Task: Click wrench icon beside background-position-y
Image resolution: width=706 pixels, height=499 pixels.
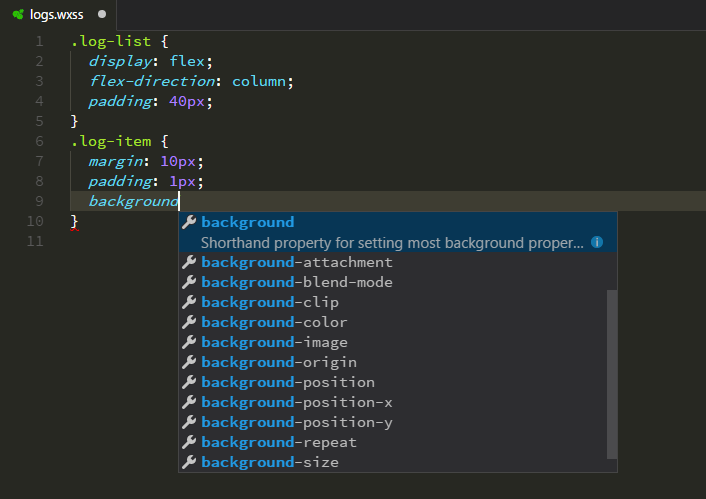Action: (x=189, y=422)
